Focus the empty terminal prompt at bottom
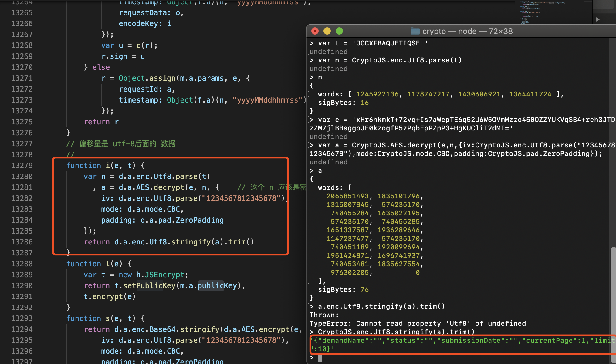Viewport: 616px width, 364px height. [320, 358]
